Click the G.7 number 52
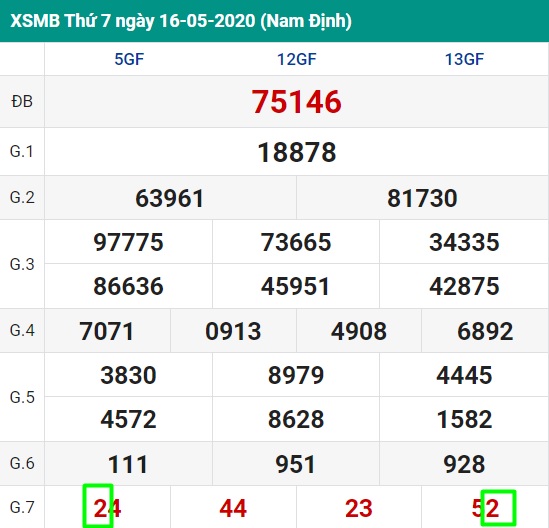The height and width of the screenshot is (528, 549). (485, 508)
